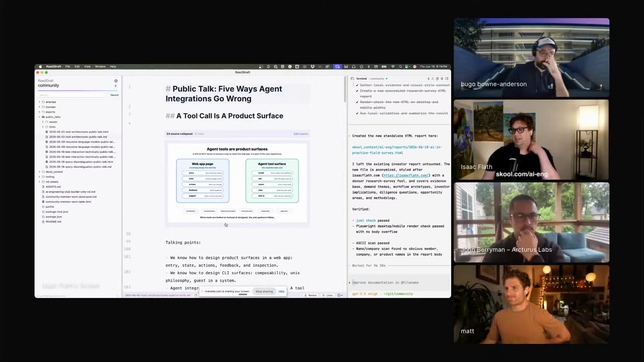
Task: Click the highlighted screen-sharing menu bar icon
Action: pyautogui.click(x=337, y=67)
